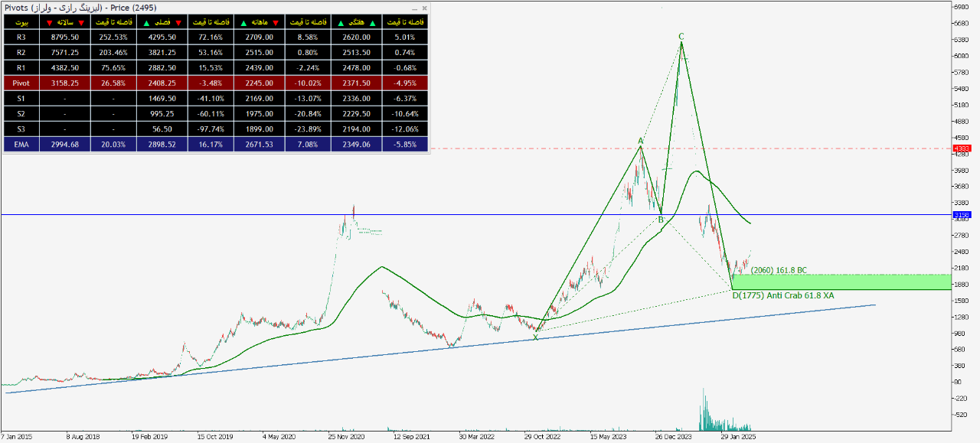Screen dimensions: 980x443
Task: Select the green reversal zone rectangle
Action: click(842, 282)
